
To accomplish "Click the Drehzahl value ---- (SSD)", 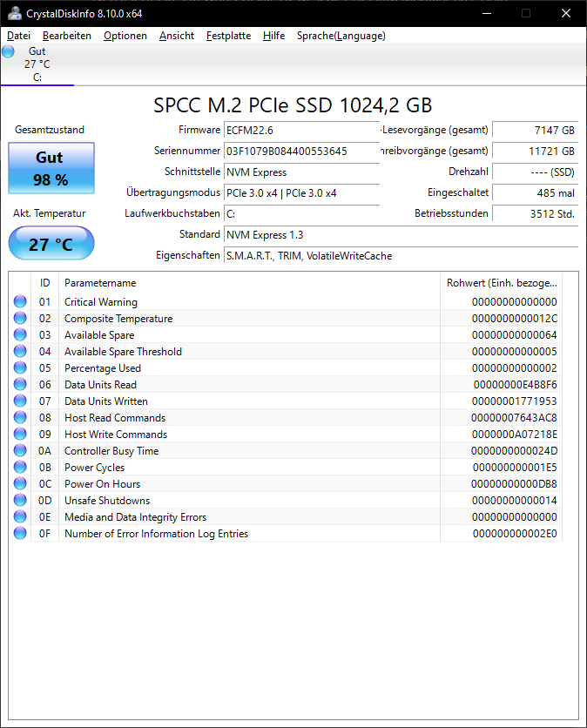I will click(x=535, y=172).
